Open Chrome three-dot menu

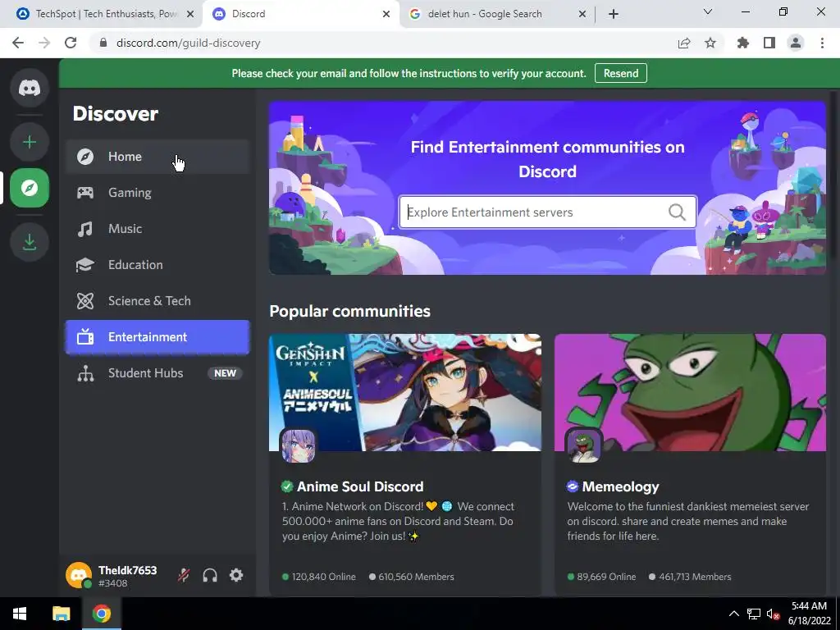tap(822, 43)
